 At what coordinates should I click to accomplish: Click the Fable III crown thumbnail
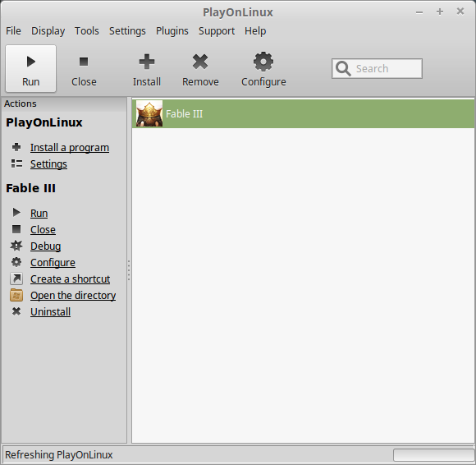tap(149, 113)
